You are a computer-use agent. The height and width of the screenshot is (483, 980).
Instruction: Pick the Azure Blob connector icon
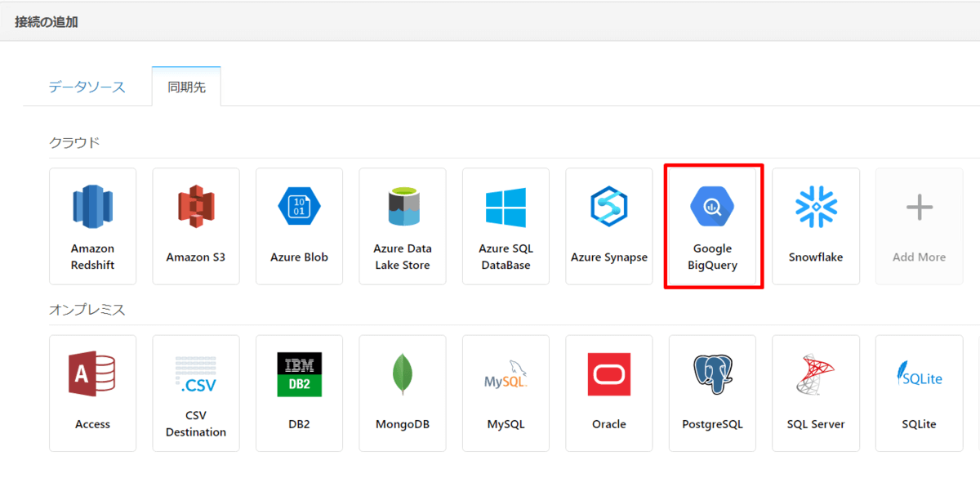point(299,208)
